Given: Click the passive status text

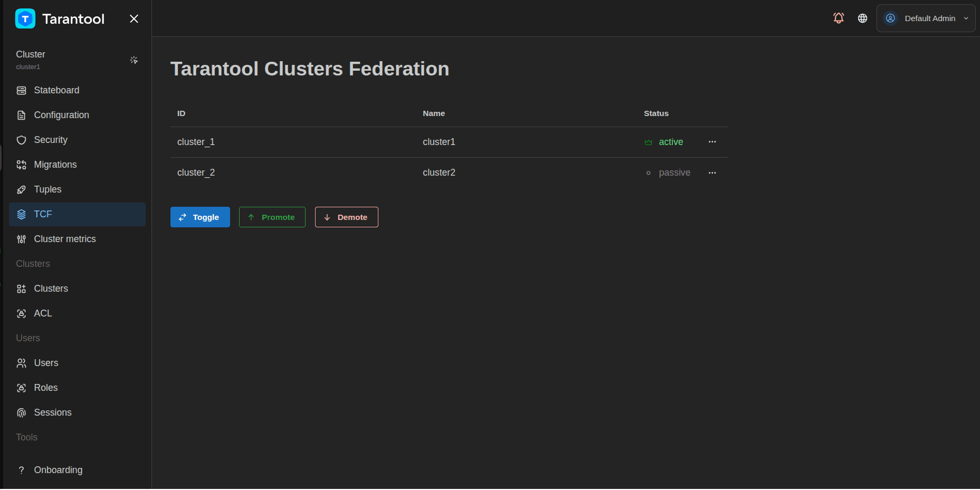Looking at the screenshot, I should [x=674, y=172].
